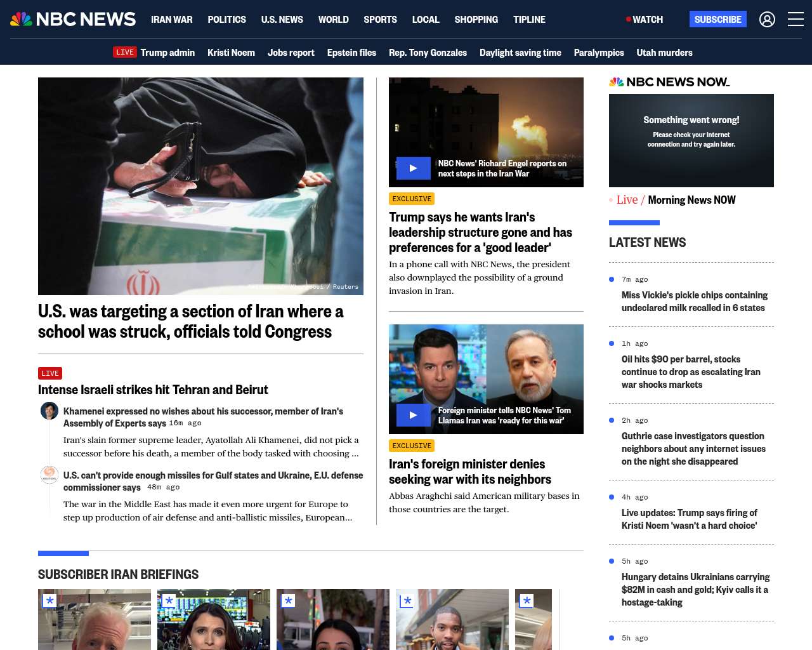This screenshot has width=812, height=650.
Task: Open the Kristi Noem trending topic
Action: pyautogui.click(x=231, y=52)
